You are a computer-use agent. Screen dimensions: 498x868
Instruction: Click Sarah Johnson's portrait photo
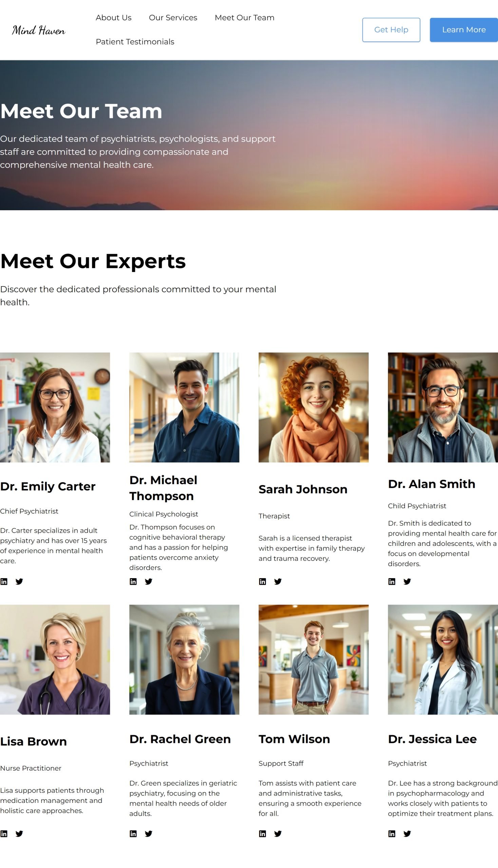click(314, 408)
